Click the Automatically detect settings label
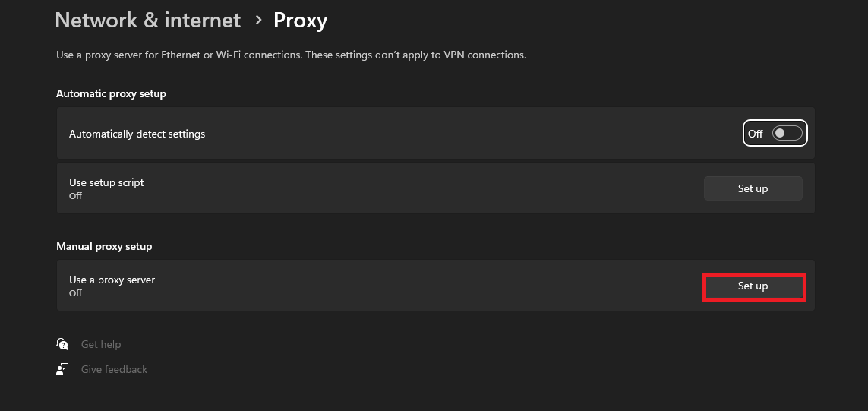The image size is (868, 411). coord(137,134)
